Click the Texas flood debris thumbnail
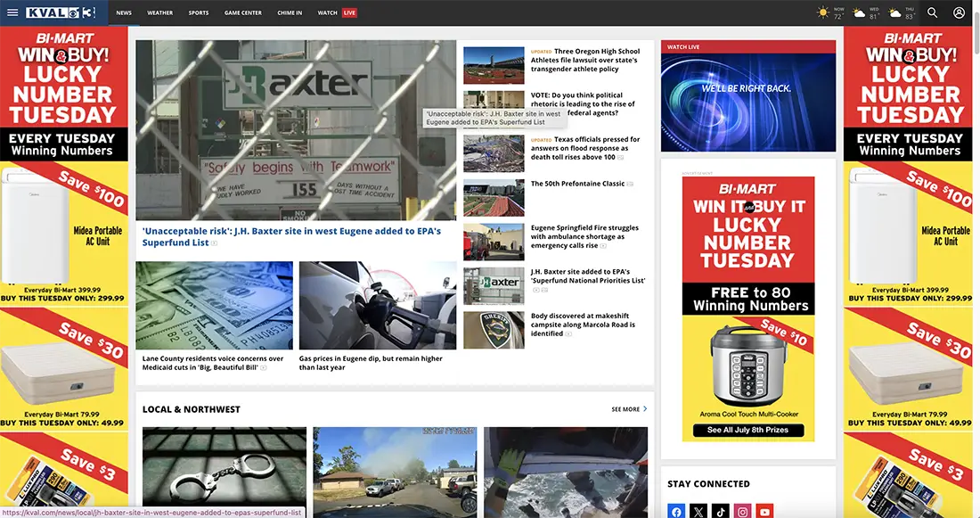 (494, 153)
